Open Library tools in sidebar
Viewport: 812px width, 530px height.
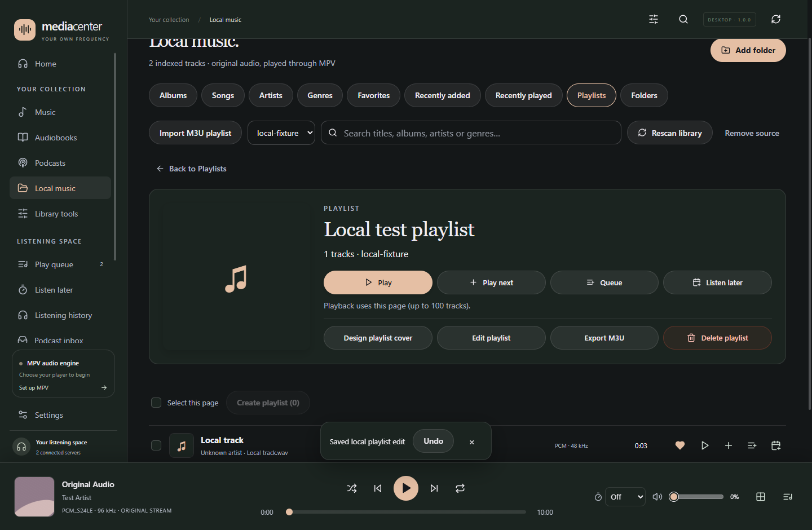pos(60,214)
